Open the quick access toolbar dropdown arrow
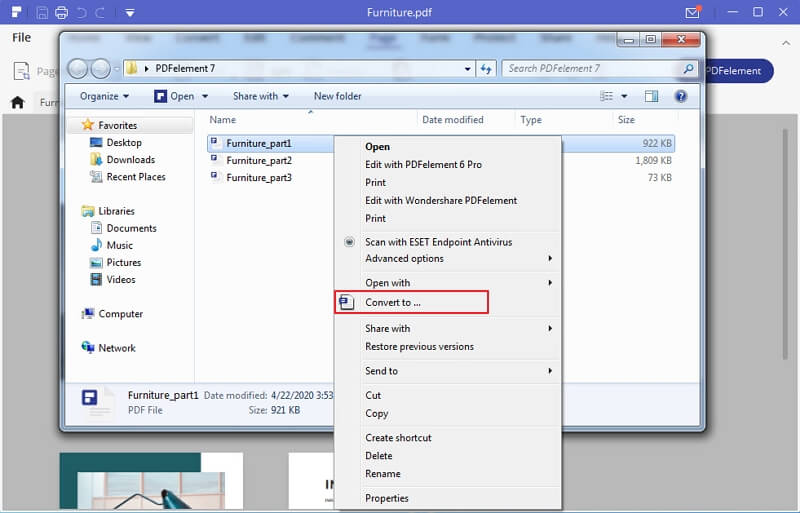This screenshot has width=800, height=513. 130,13
